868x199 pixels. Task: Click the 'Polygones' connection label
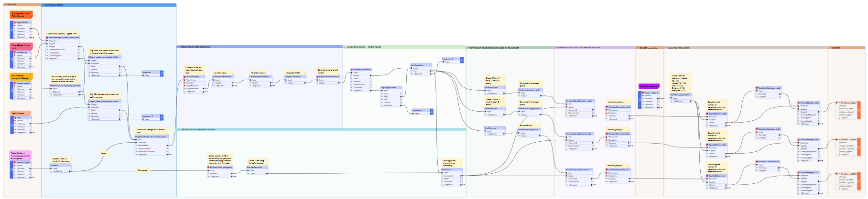click(x=142, y=170)
